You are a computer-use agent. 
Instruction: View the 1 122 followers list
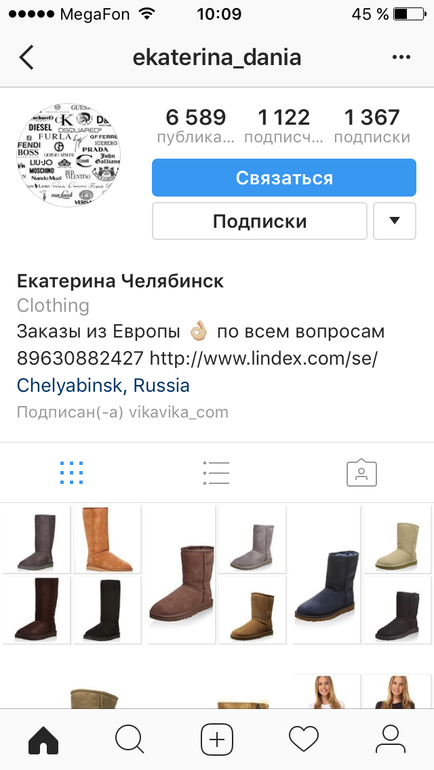coord(284,127)
